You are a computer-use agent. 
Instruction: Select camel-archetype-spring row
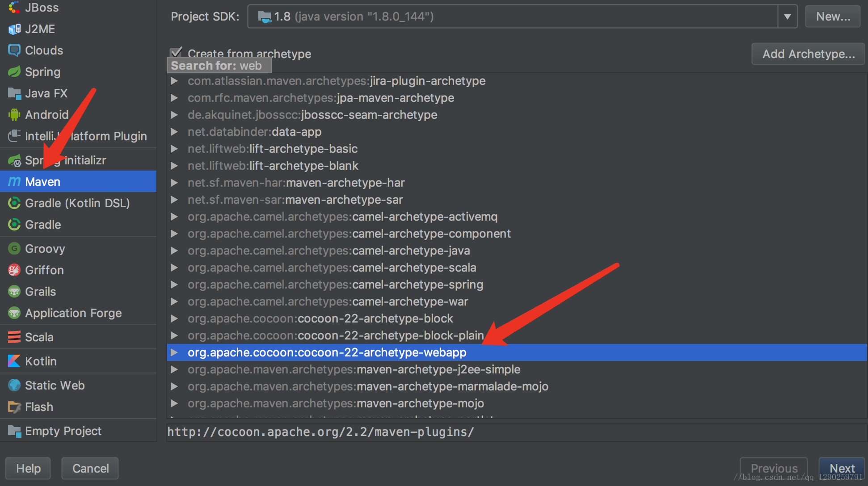[x=517, y=285]
